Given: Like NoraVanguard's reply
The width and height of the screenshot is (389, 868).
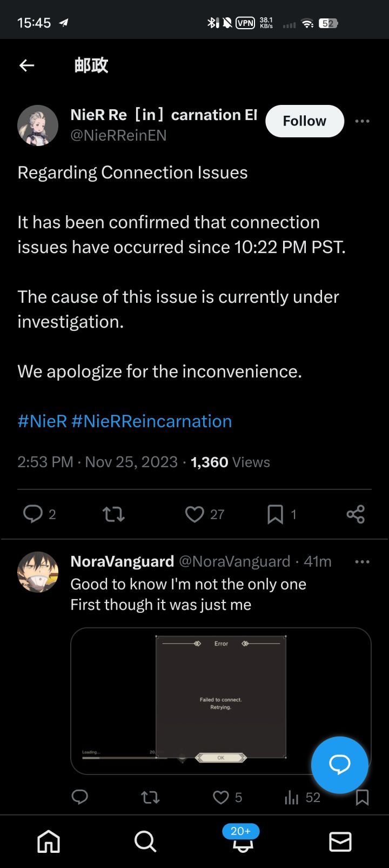Looking at the screenshot, I should click(220, 797).
